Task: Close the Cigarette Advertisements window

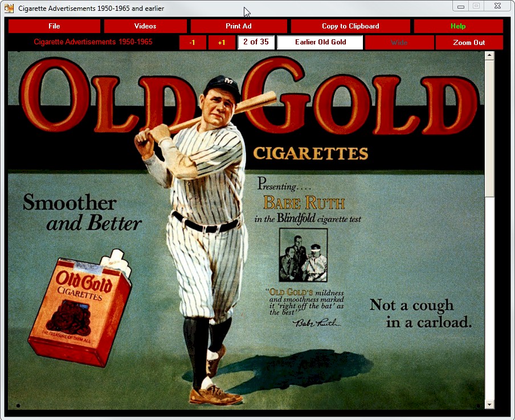Action: point(497,7)
